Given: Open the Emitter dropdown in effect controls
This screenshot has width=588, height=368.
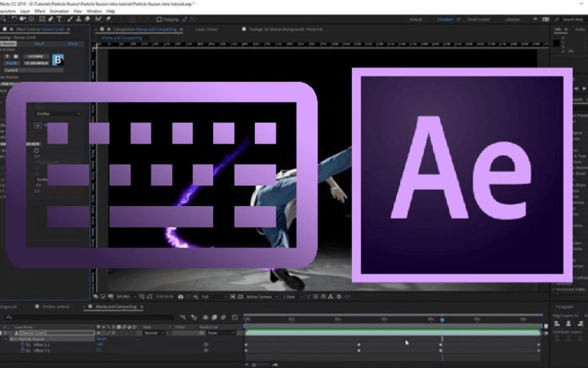Looking at the screenshot, I should coord(57,113).
